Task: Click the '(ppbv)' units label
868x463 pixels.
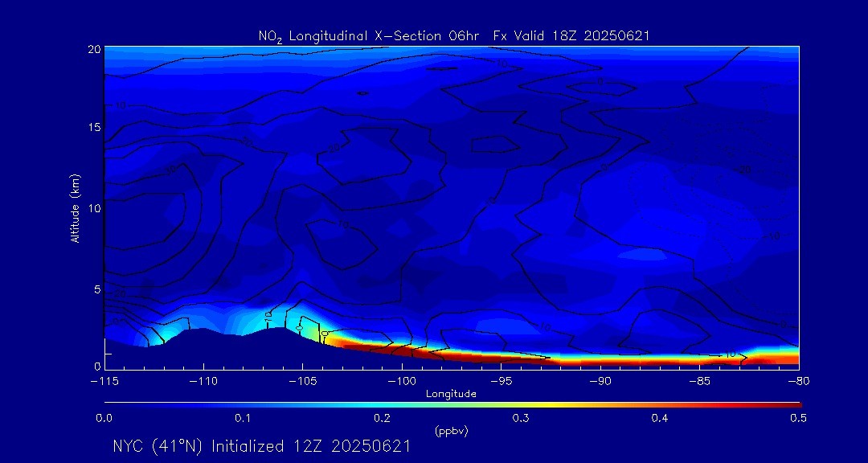Action: 451,432
